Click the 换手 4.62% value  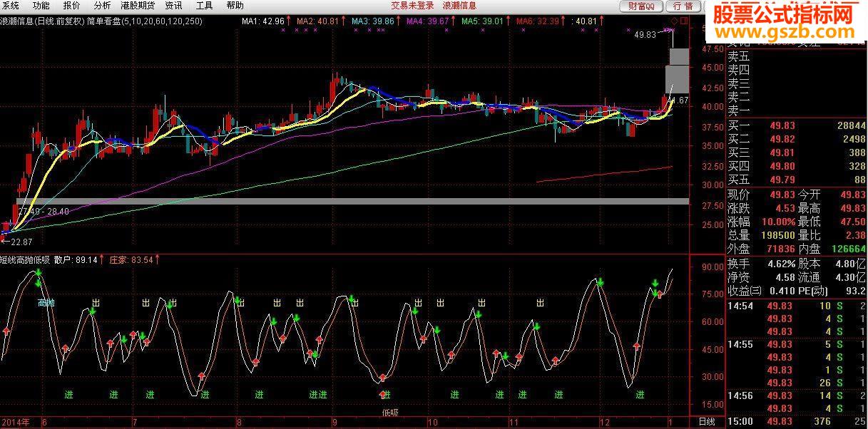(x=782, y=264)
